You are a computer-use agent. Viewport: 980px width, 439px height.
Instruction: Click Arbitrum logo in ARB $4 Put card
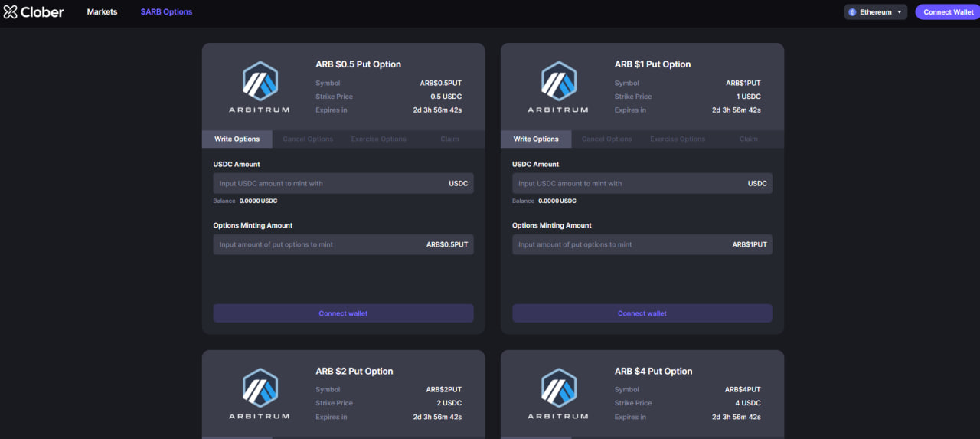pyautogui.click(x=558, y=395)
